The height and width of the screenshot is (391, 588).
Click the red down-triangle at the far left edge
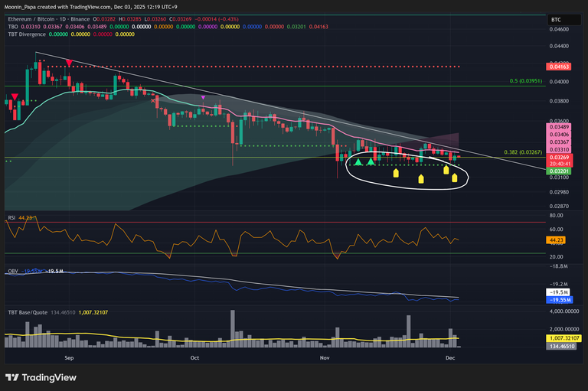[14, 98]
